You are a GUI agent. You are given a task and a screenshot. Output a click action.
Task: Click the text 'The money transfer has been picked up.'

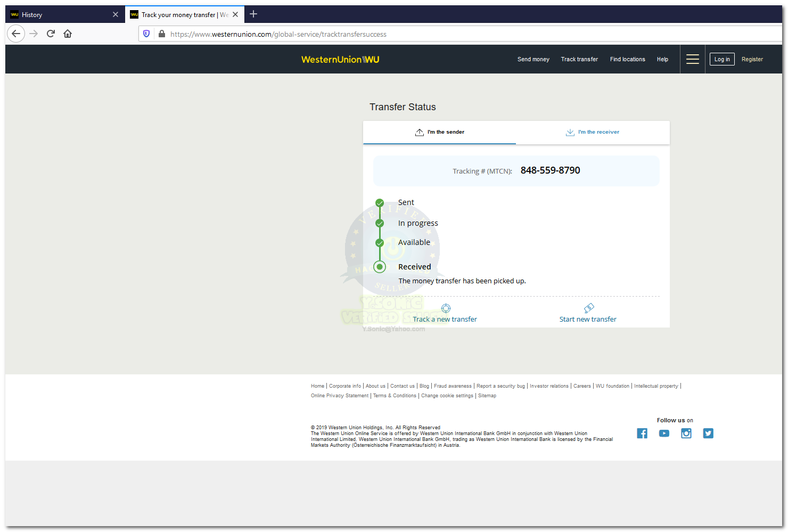coord(462,281)
